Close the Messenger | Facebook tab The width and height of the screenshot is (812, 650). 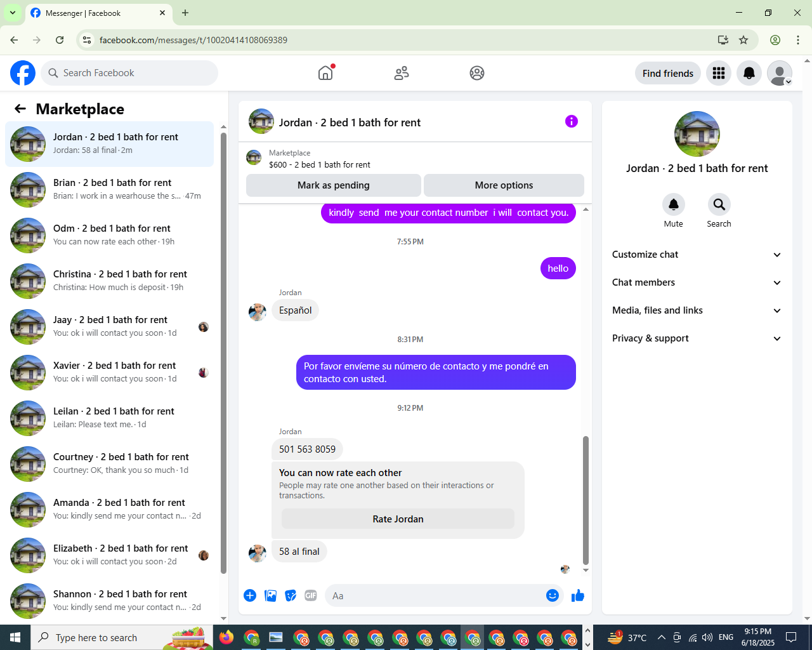pos(162,13)
